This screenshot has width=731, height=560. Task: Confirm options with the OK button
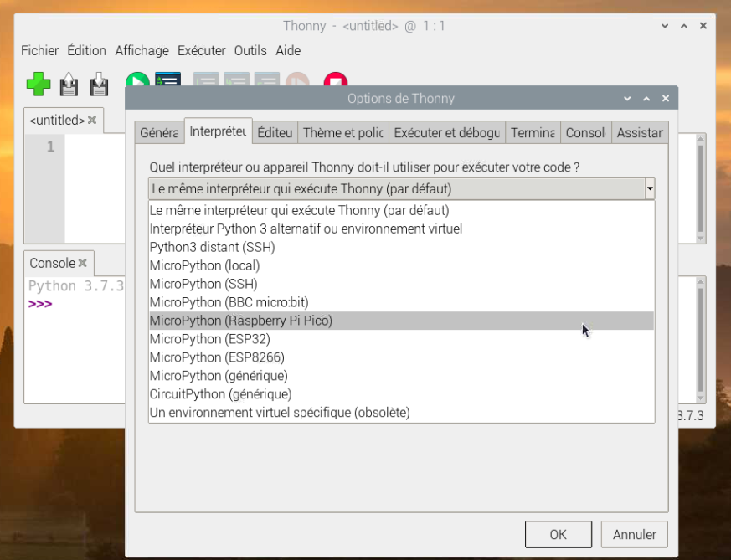pyautogui.click(x=559, y=534)
